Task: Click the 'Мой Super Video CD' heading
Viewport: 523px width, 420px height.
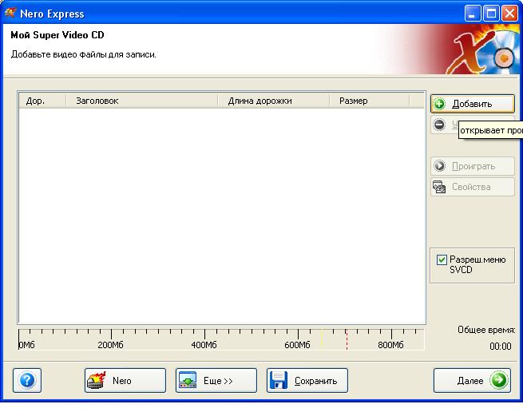Action: pos(57,35)
